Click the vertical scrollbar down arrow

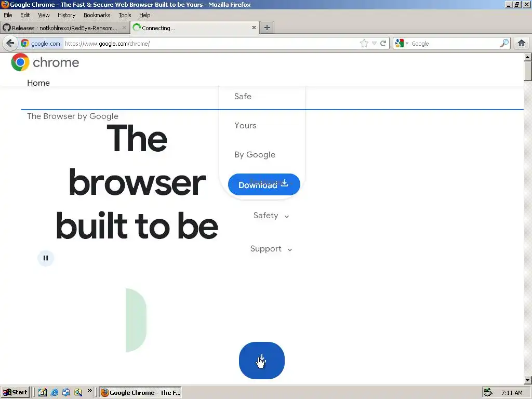pos(527,380)
